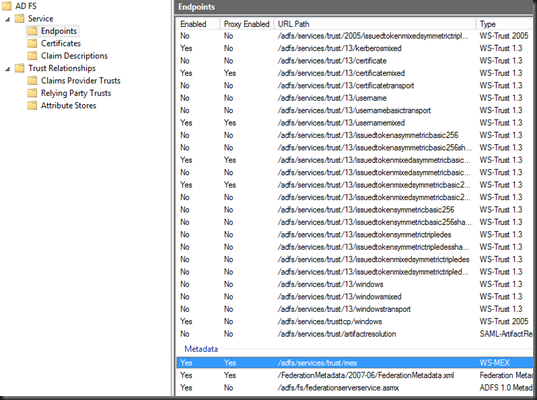Image resolution: width=537 pixels, height=400 pixels.
Task: Select the /adfs/services/trust/13/windows endpoint
Action: 355,284
